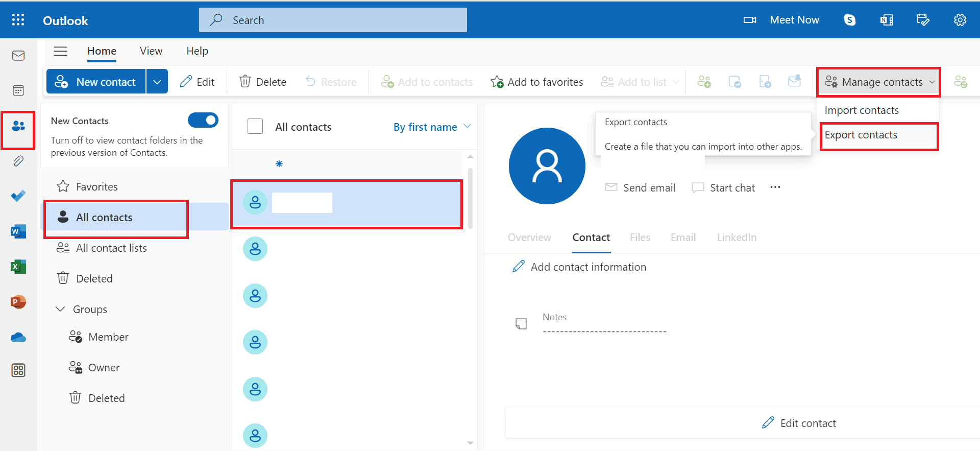The image size is (980, 451).
Task: Launch PowerPoint from the left rail
Action: click(18, 302)
